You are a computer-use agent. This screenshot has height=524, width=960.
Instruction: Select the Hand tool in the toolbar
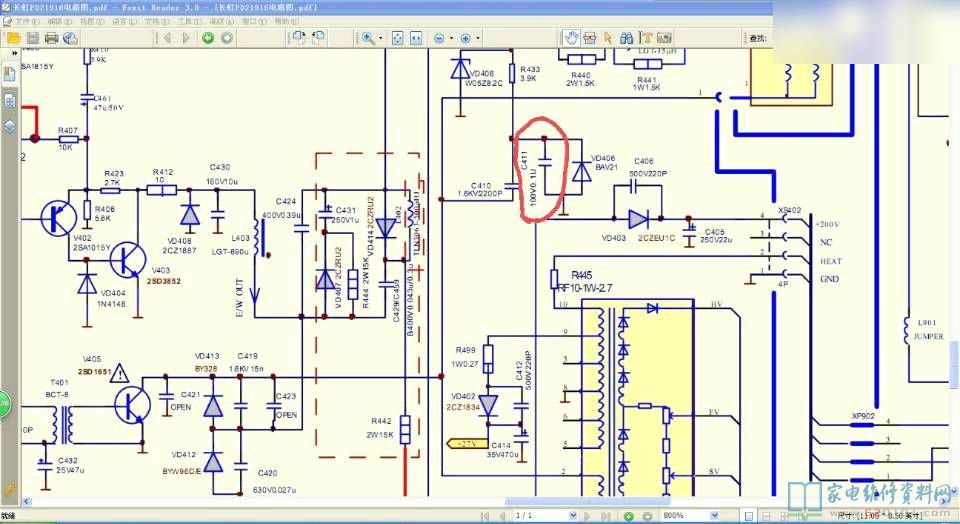click(x=571, y=38)
